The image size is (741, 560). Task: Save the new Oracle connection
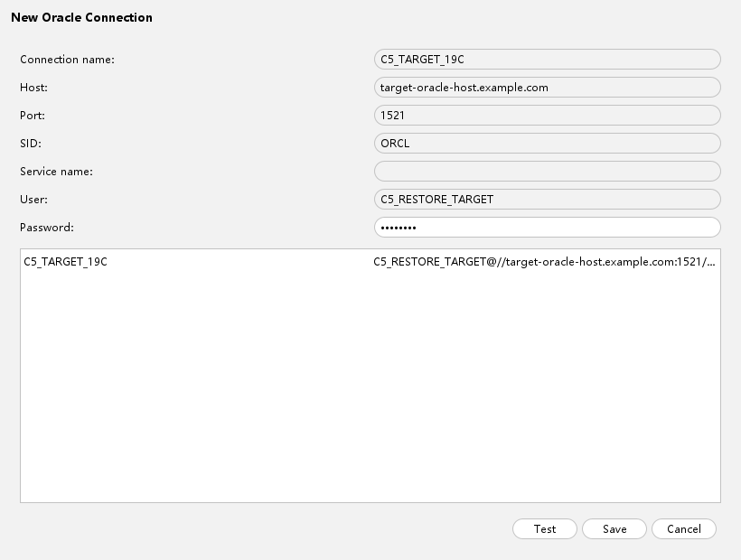(614, 528)
